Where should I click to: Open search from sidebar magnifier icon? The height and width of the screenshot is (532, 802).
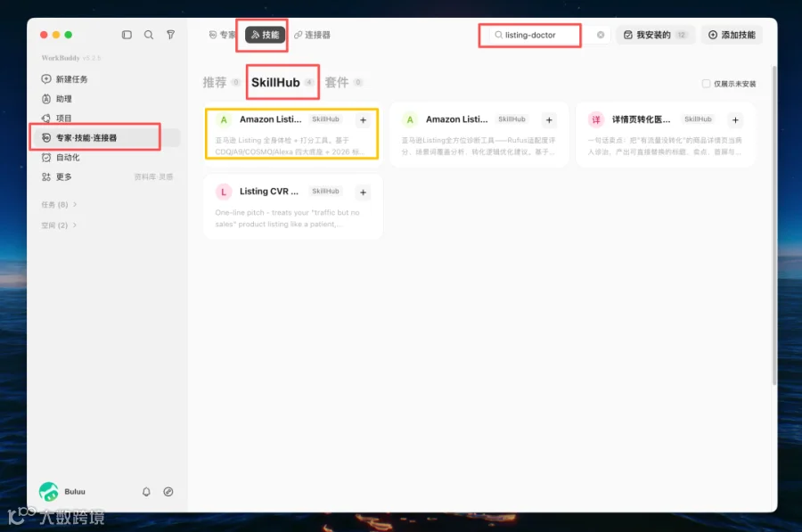click(x=149, y=35)
